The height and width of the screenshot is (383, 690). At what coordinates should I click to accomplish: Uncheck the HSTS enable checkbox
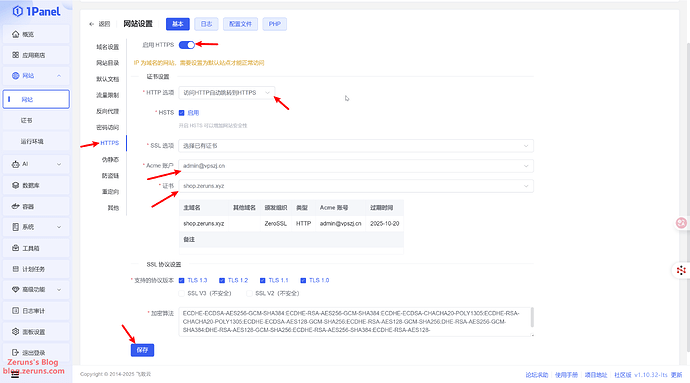181,113
